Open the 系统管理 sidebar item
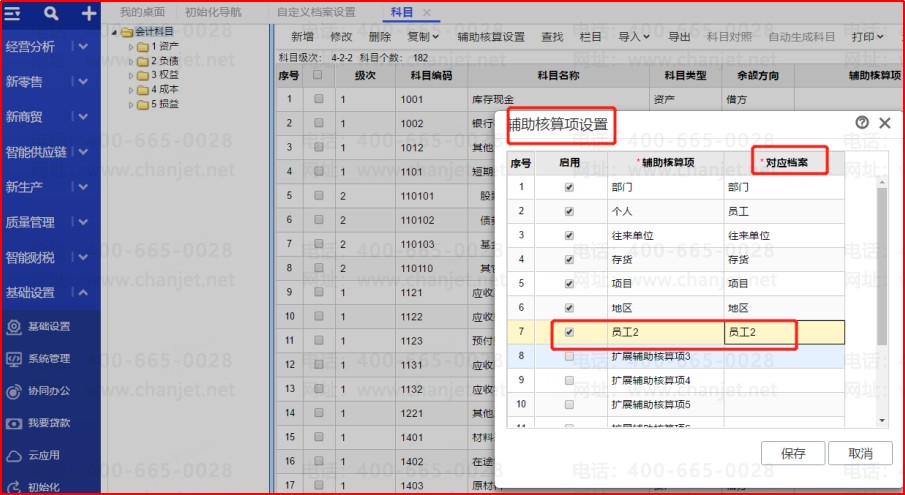Viewport: 905px width, 495px height. point(48,358)
